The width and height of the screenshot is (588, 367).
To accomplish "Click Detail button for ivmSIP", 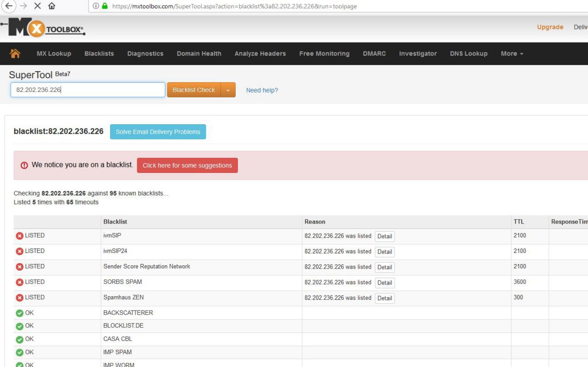I will 384,236.
